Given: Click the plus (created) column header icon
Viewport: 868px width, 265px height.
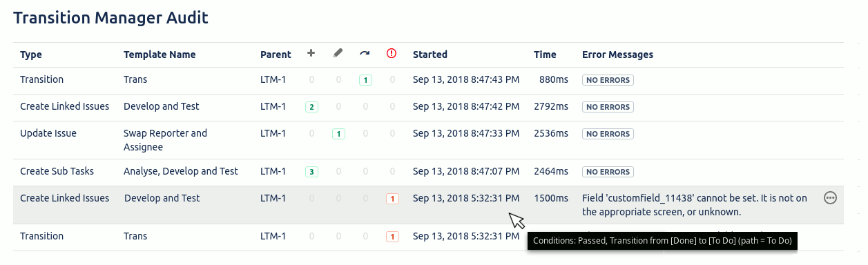Looking at the screenshot, I should [x=311, y=54].
